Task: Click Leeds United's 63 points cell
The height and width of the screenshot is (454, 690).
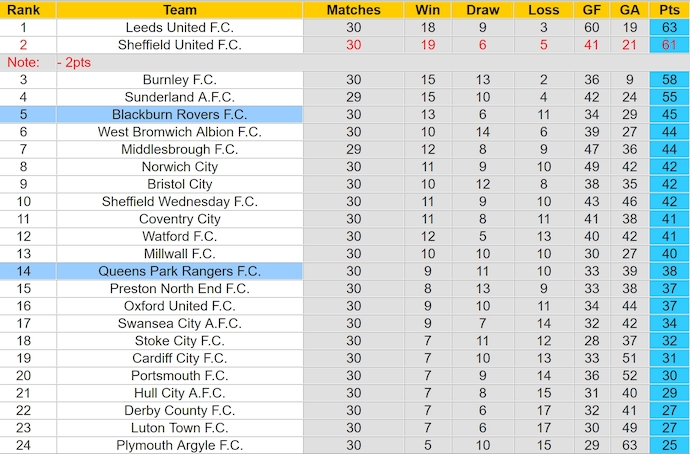Action: (x=669, y=27)
